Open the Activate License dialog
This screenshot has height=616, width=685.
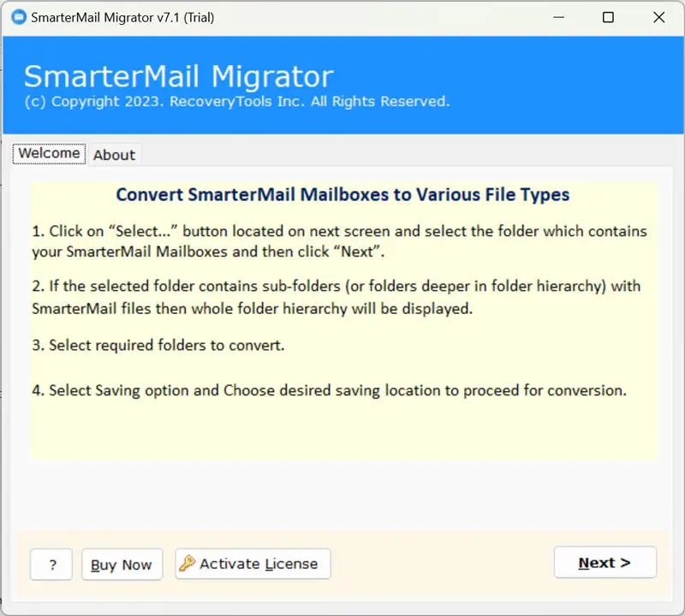click(252, 564)
